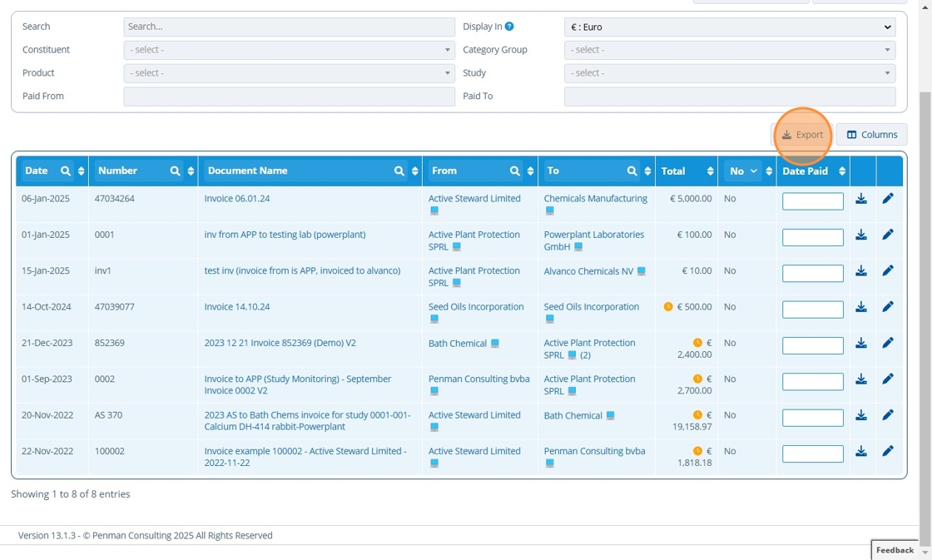Click the Export button

point(802,135)
